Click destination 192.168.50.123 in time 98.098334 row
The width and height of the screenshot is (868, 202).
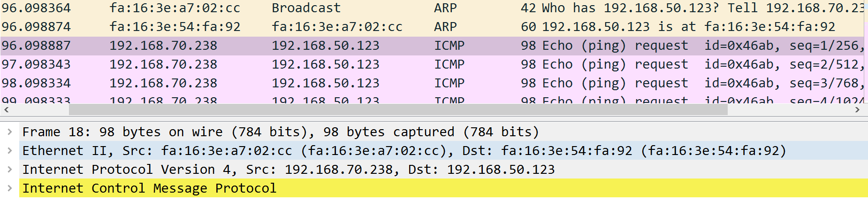pos(326,84)
